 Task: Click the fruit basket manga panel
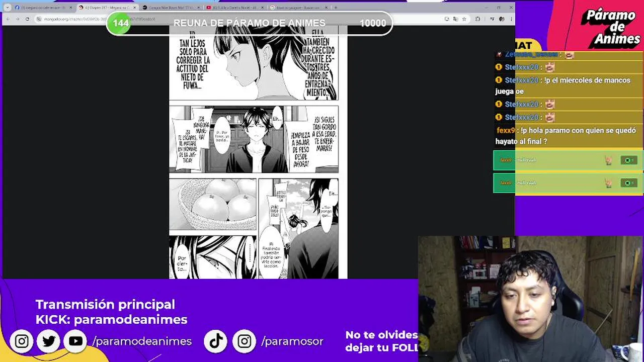point(213,204)
